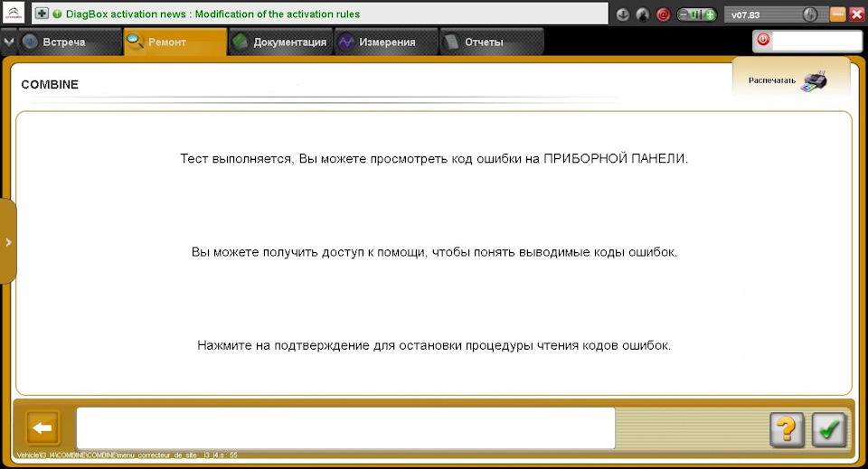Expand the left side panel arrow
This screenshot has height=469, width=868.
(8, 241)
